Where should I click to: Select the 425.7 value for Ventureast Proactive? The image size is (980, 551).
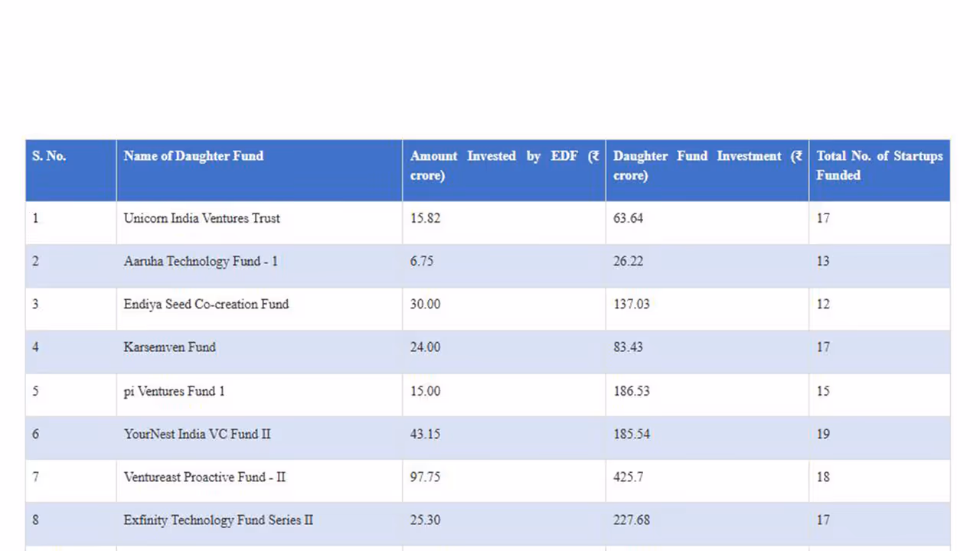click(629, 477)
